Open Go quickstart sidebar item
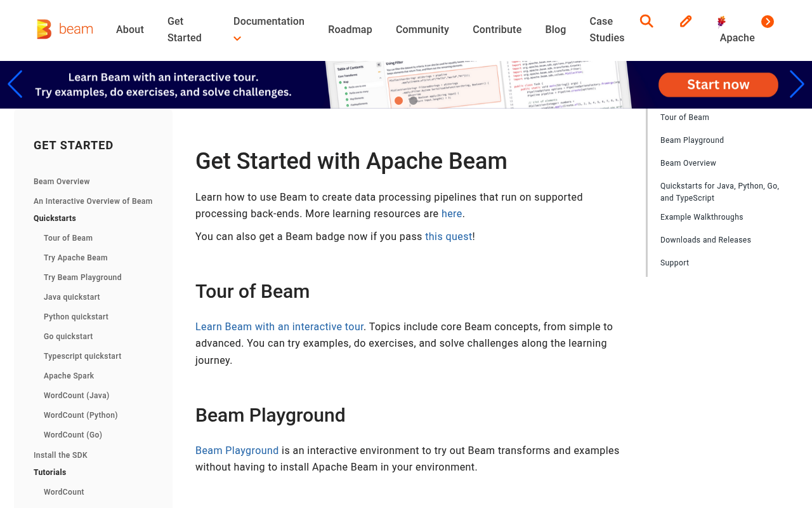This screenshot has height=508, width=812. [x=69, y=337]
